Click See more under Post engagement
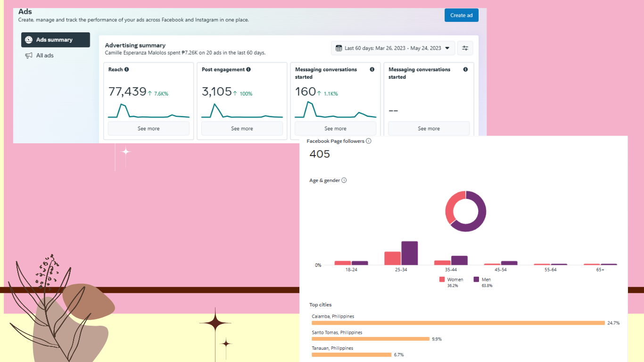Screen dimensions: 644x362 coord(242,129)
